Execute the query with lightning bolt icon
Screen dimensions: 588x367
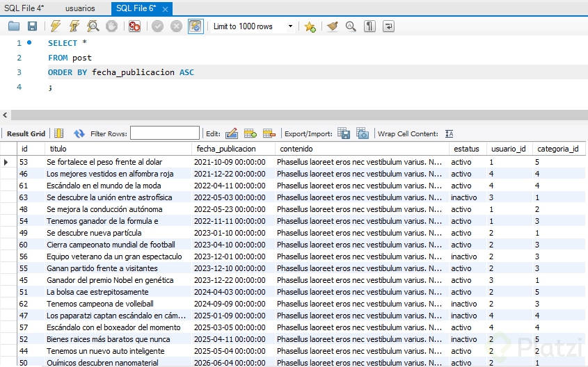click(x=56, y=26)
